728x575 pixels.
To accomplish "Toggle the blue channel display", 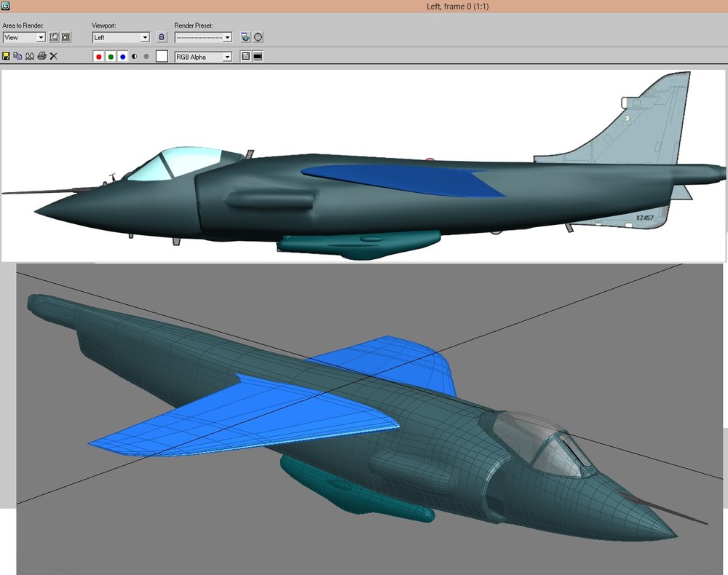I will click(122, 57).
